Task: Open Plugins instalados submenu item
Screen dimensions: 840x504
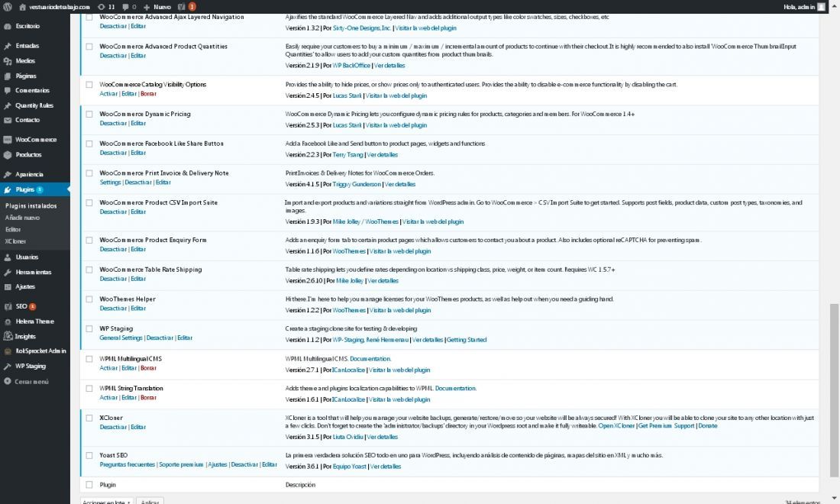Action: tap(31, 205)
